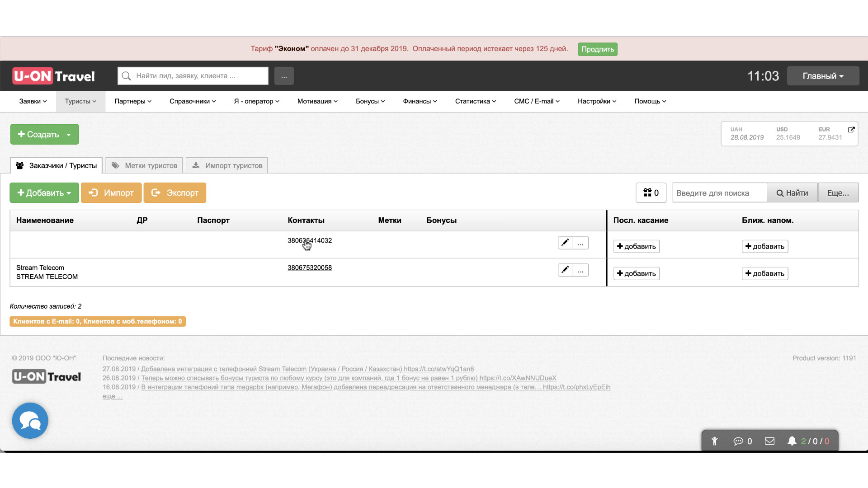Image resolution: width=868 pixels, height=488 pixels.
Task: Open the ellipsis menu for first contact row
Action: [x=580, y=243]
